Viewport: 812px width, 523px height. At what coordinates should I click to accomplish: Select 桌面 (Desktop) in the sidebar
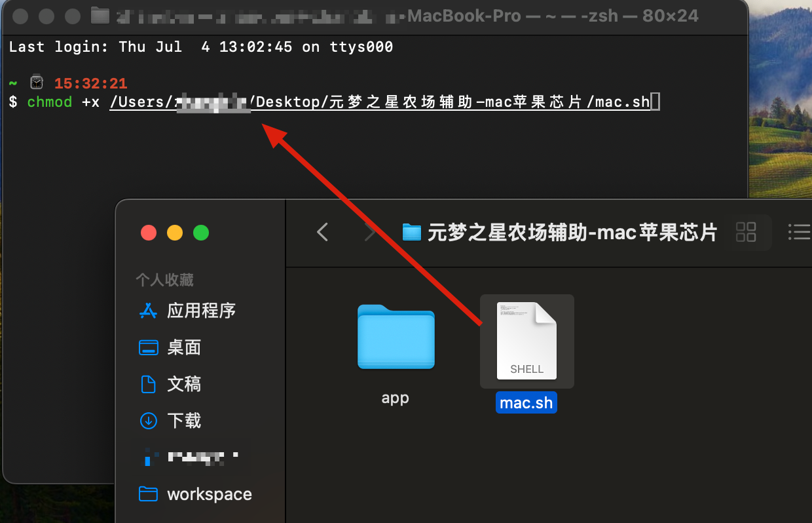(x=183, y=347)
